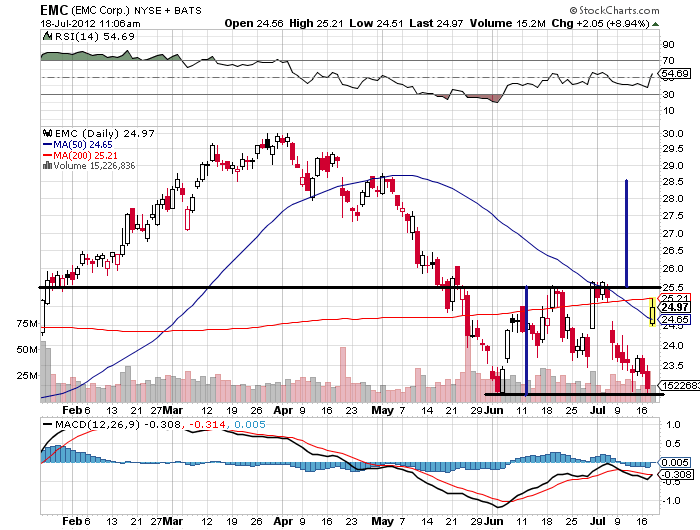Click the 1522683 volume value tag

(679, 385)
